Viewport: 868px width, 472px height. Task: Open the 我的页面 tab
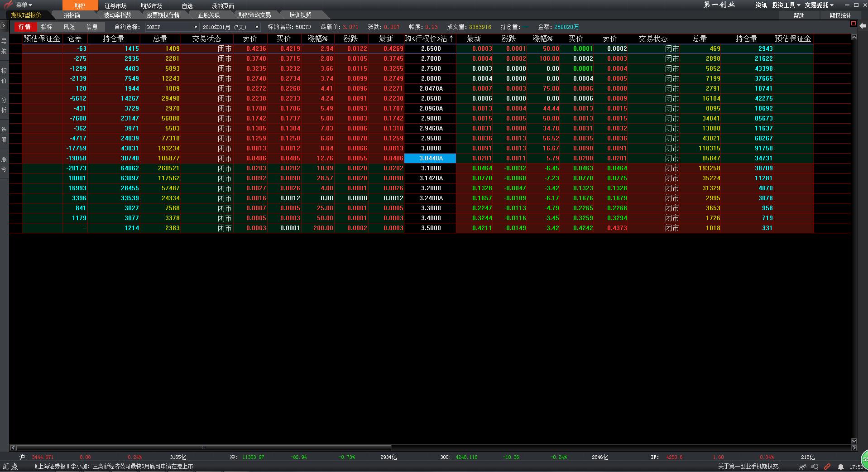(x=223, y=6)
